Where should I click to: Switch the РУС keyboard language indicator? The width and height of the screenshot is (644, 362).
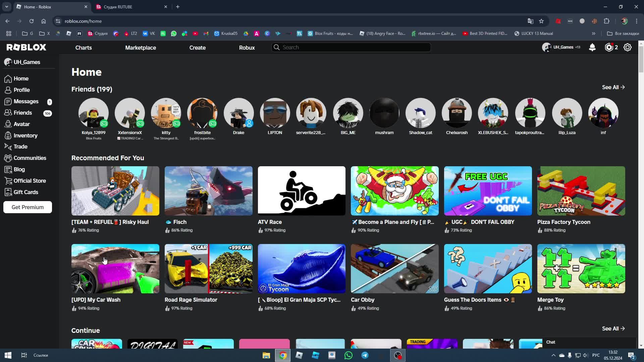596,355
